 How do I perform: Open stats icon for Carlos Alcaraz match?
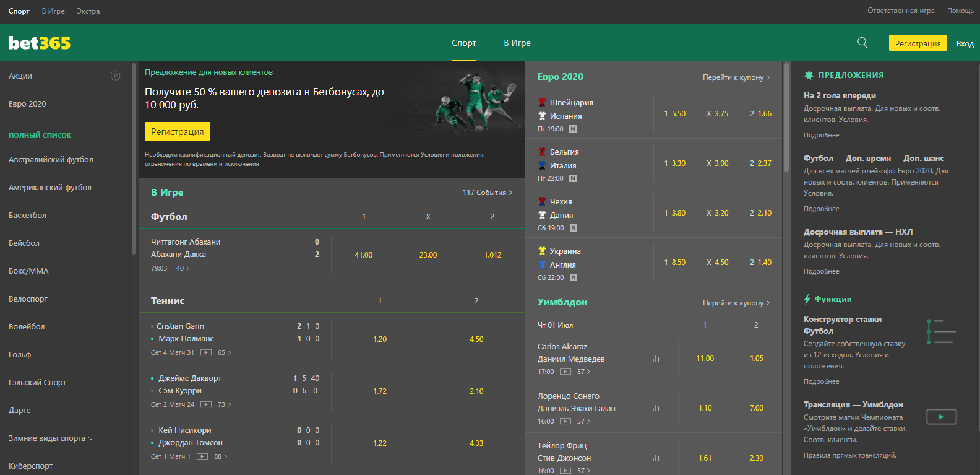[656, 359]
